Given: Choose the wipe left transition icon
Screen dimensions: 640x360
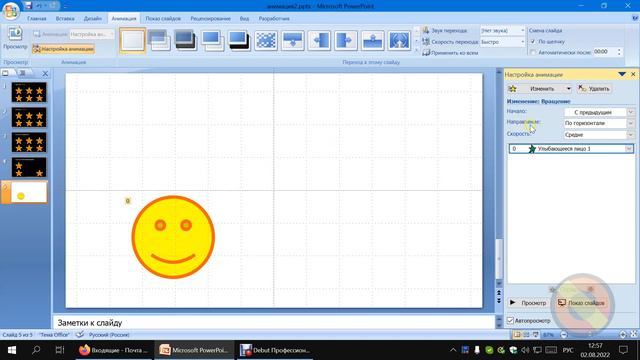Looking at the screenshot, I should 319,40.
